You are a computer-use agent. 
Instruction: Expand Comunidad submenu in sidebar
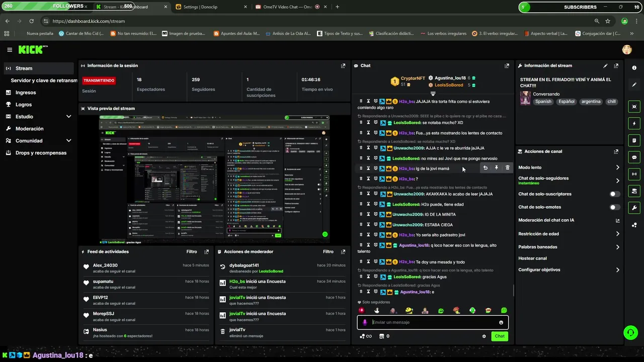point(69,141)
